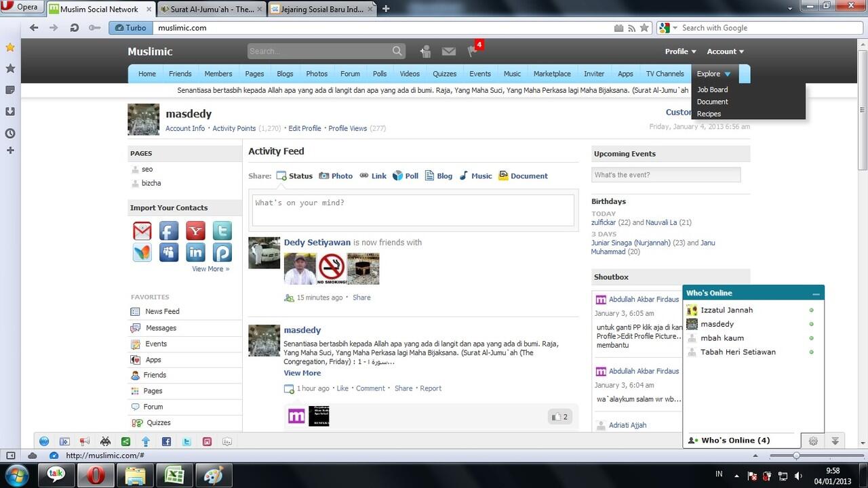Import contacts from Facebook icon
Image resolution: width=868 pixels, height=488 pixels.
pos(169,230)
